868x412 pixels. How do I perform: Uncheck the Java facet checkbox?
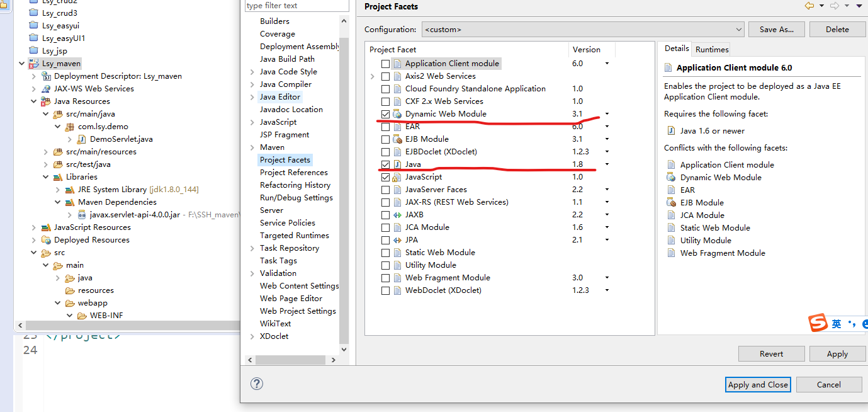385,164
